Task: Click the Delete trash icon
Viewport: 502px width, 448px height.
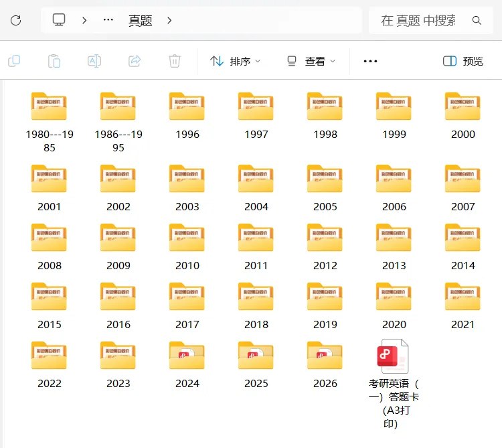Action: point(175,61)
